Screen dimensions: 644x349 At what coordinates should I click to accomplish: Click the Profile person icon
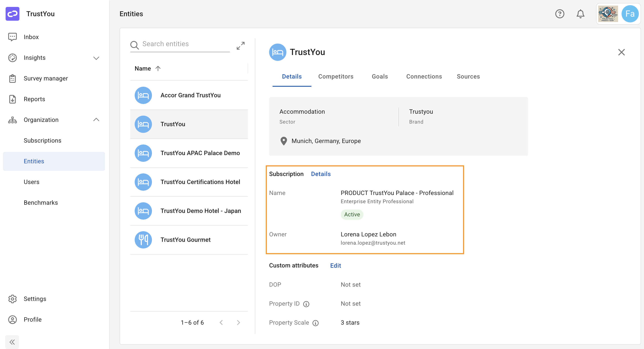[x=13, y=319]
